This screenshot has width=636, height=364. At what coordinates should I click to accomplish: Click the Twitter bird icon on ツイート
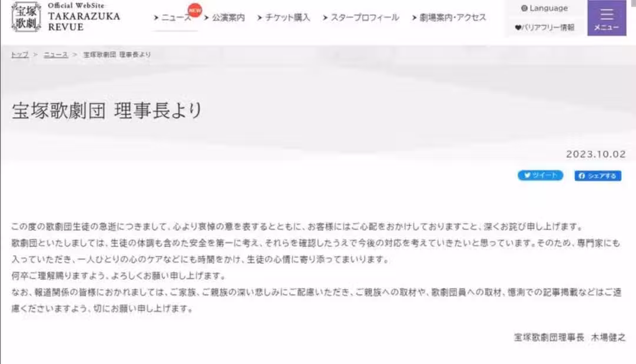click(527, 176)
